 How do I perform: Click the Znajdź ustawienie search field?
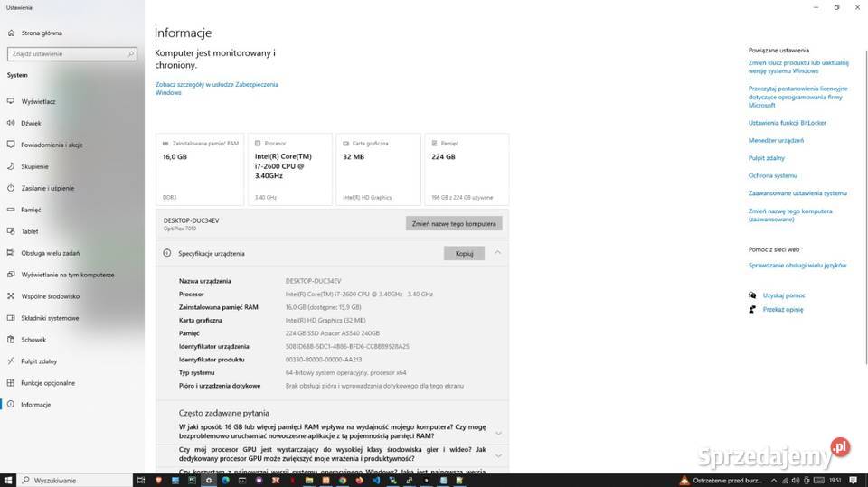[72, 53]
